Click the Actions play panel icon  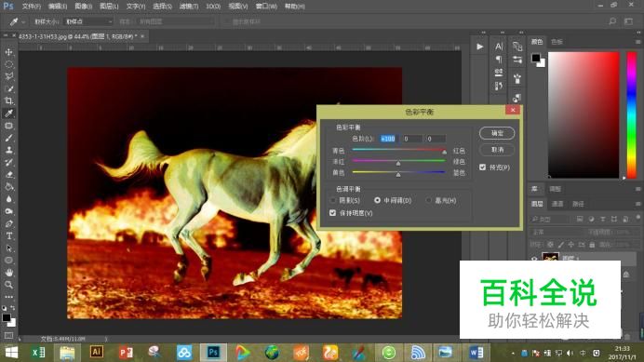pyautogui.click(x=479, y=47)
